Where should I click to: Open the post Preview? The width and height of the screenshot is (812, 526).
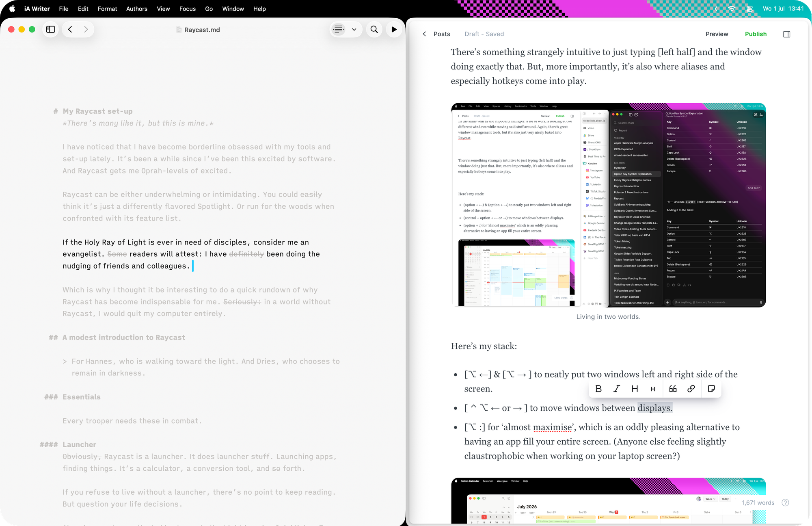[717, 34]
